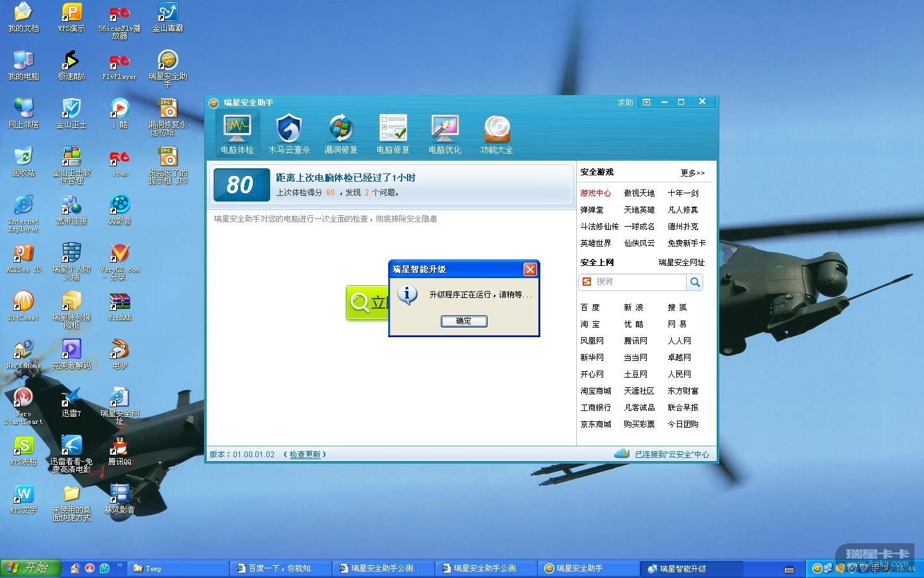Select the 瑞星个人防火墙 desktop icon
This screenshot has width=924, height=578.
coord(71,261)
